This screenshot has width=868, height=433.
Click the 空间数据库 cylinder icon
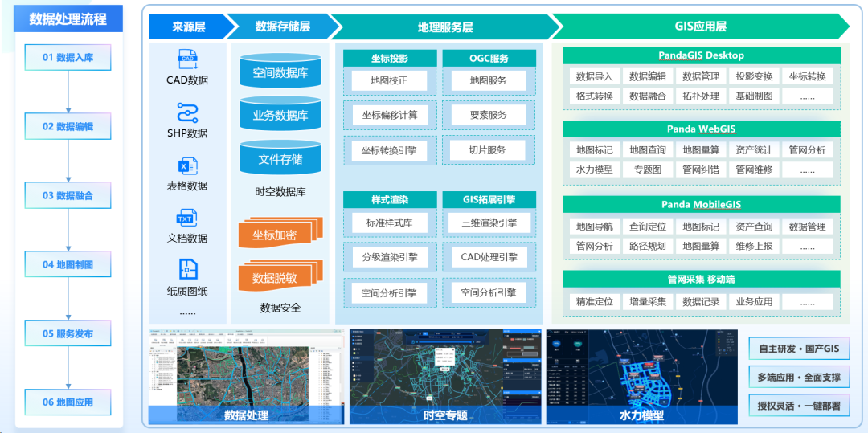[x=280, y=72]
